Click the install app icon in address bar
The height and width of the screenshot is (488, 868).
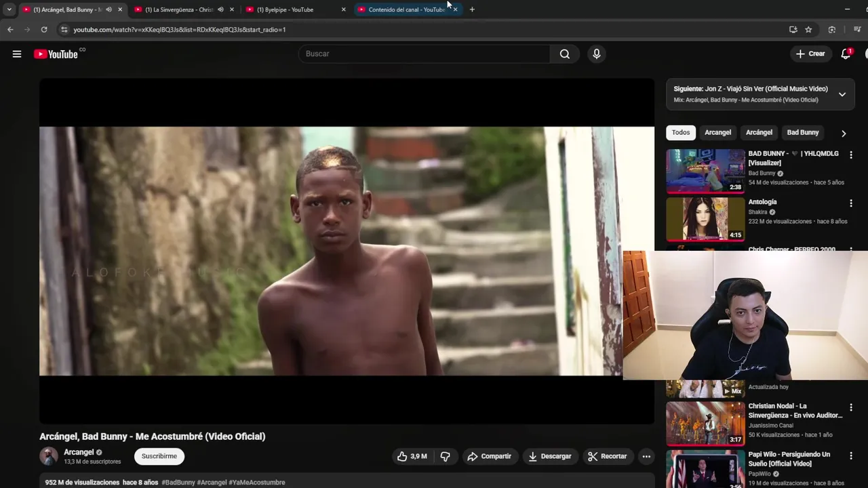click(793, 30)
